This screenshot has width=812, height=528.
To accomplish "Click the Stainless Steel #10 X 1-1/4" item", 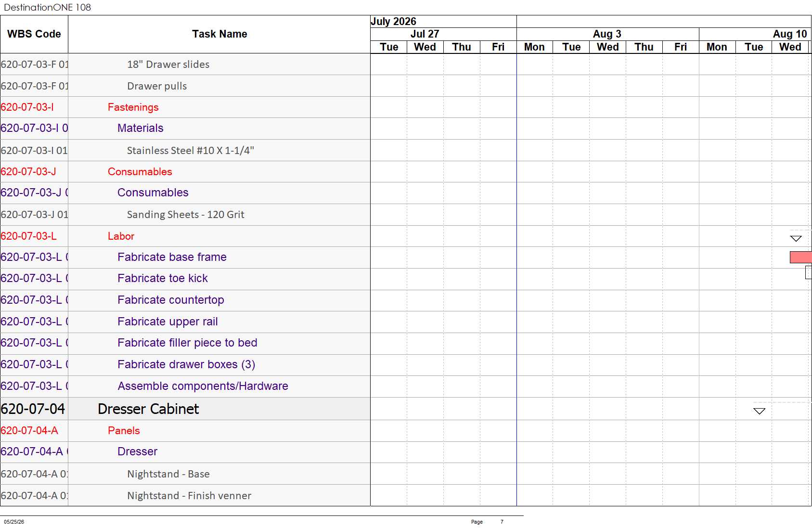I will point(191,151).
